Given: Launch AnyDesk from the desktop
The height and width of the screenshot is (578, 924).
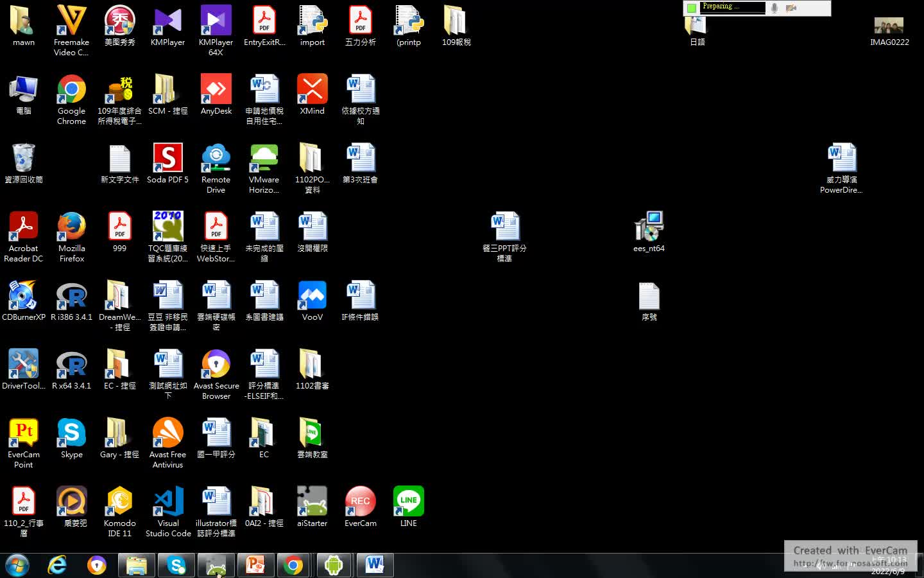Looking at the screenshot, I should (x=216, y=94).
